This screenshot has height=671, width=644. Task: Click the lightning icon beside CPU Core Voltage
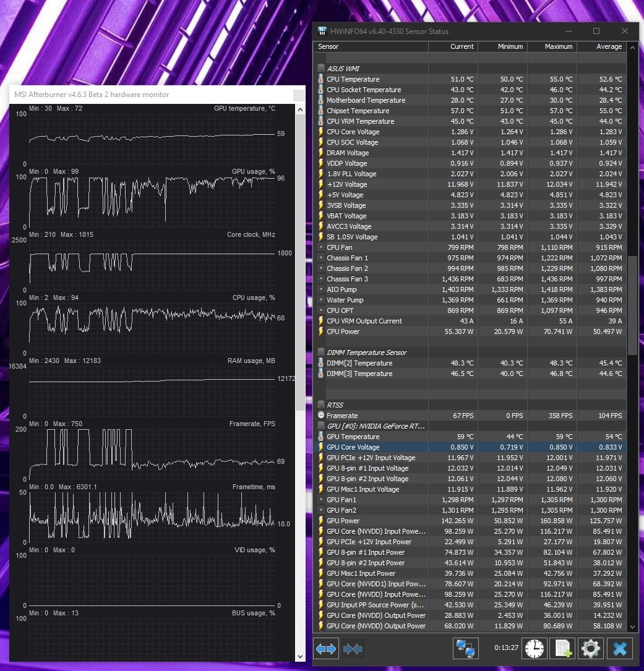[x=320, y=132]
